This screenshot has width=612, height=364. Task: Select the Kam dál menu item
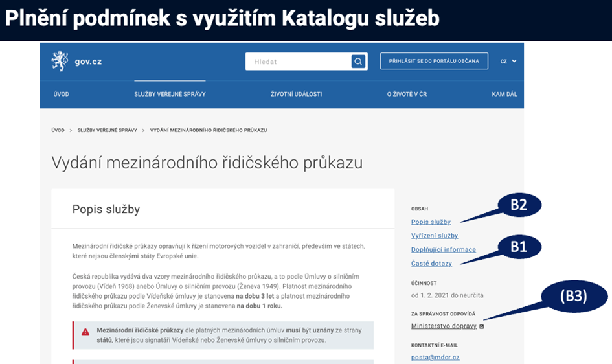tap(504, 94)
